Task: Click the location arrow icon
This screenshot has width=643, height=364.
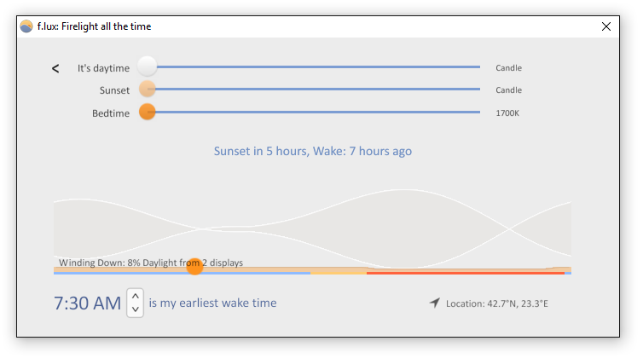Action: click(x=435, y=303)
